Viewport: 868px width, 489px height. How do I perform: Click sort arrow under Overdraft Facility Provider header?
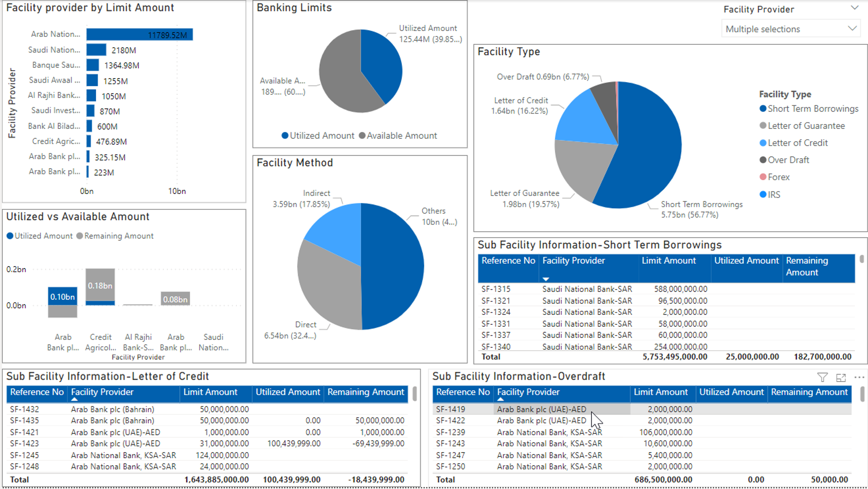click(x=500, y=399)
